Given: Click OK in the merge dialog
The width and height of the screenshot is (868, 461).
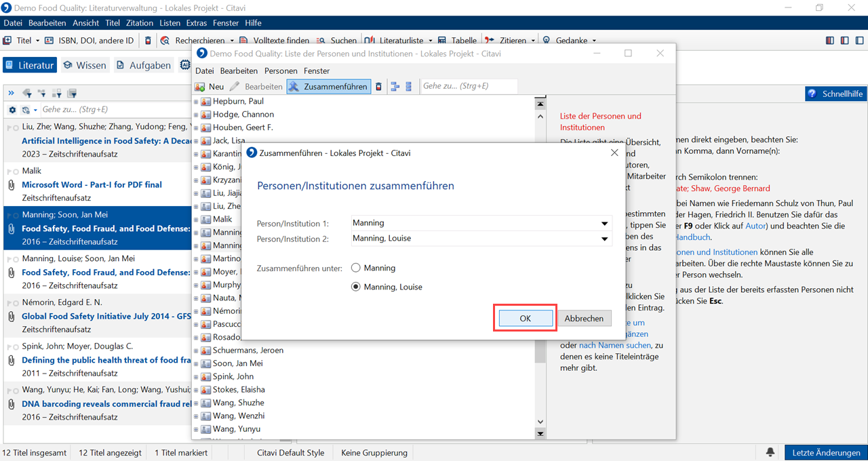Looking at the screenshot, I should [x=526, y=319].
